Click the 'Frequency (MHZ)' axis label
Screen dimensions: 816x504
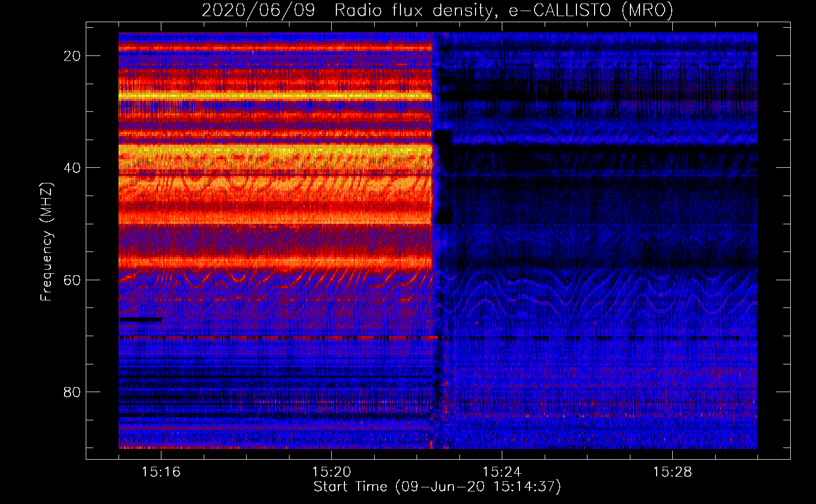pyautogui.click(x=46, y=242)
